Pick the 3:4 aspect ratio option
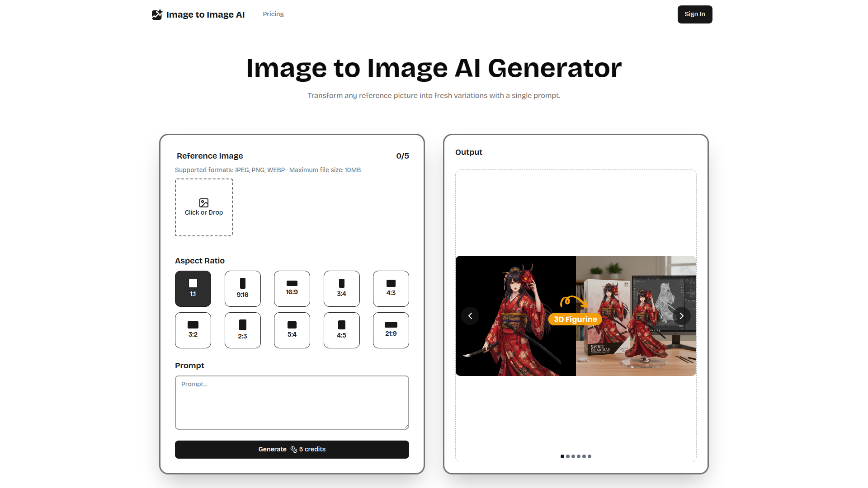The width and height of the screenshot is (868, 488). coord(342,289)
